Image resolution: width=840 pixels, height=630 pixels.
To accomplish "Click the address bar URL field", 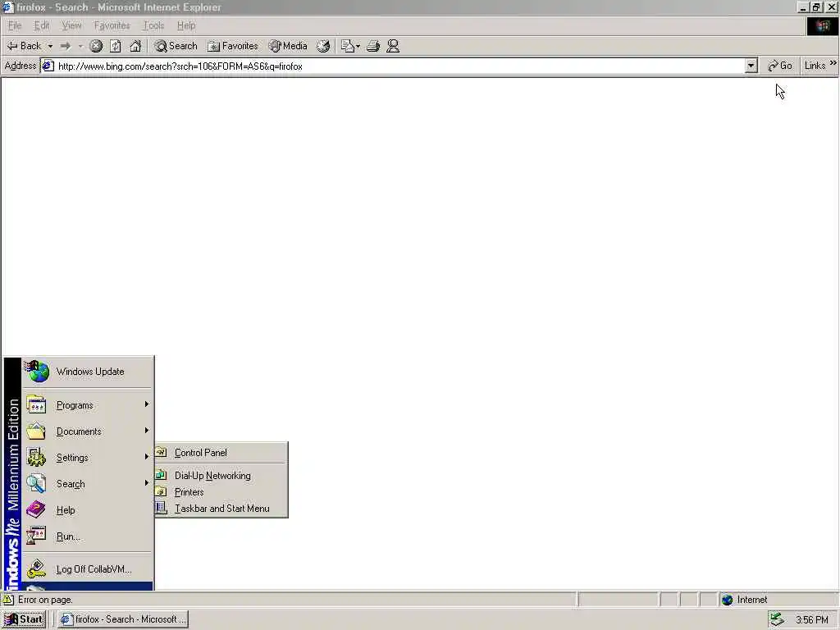I will tap(399, 66).
